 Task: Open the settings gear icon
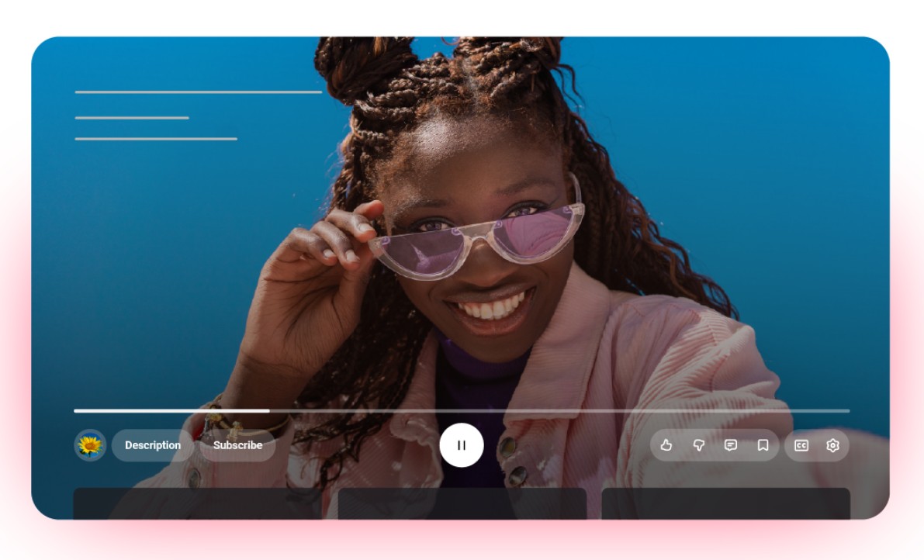[x=832, y=445]
